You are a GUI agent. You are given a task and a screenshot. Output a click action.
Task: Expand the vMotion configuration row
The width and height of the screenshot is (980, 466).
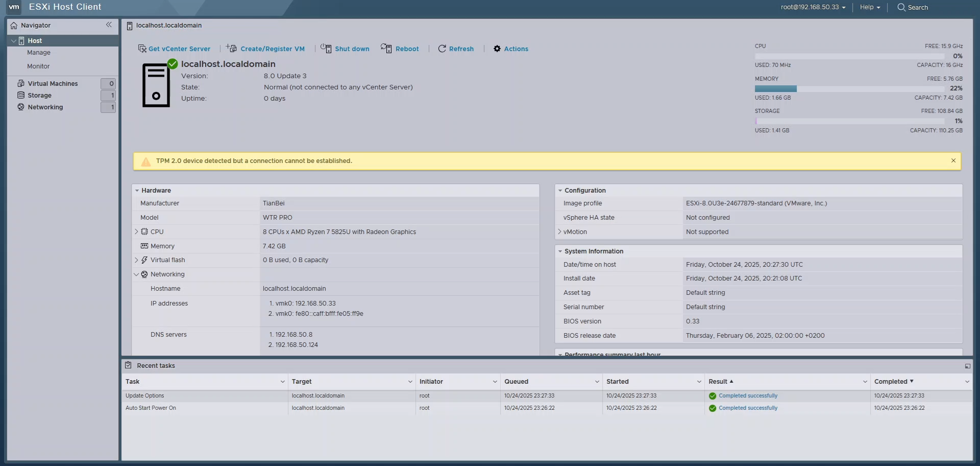pyautogui.click(x=559, y=232)
